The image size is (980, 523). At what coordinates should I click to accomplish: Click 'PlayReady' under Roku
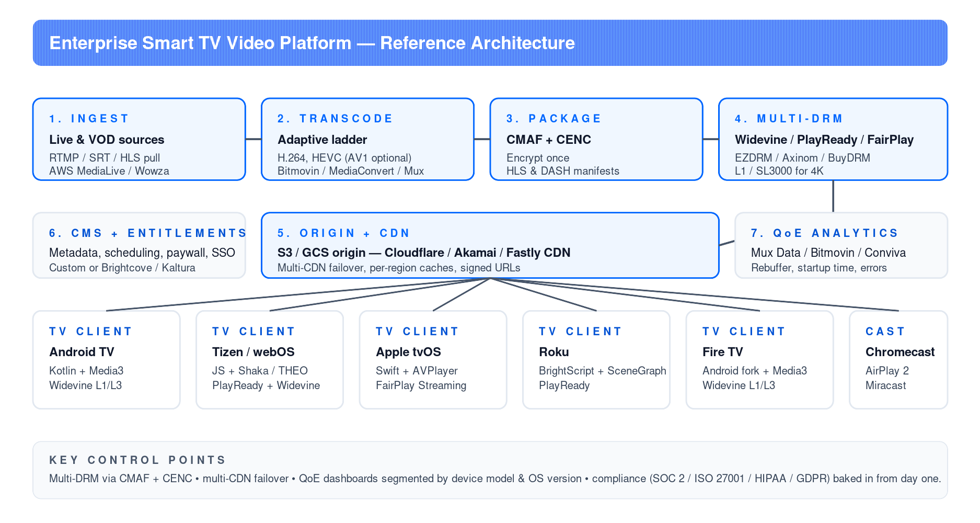(564, 385)
